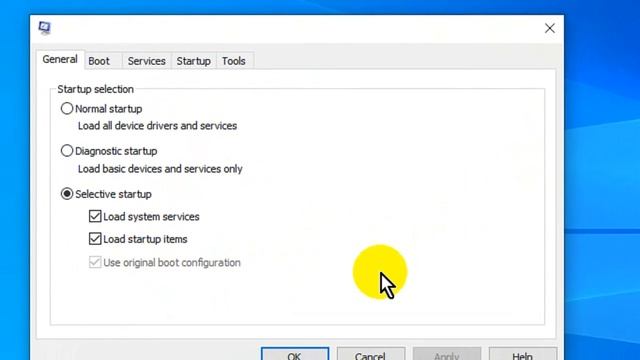Click the text 'Load all device drivers and services'
The width and height of the screenshot is (640, 360).
pos(157,126)
